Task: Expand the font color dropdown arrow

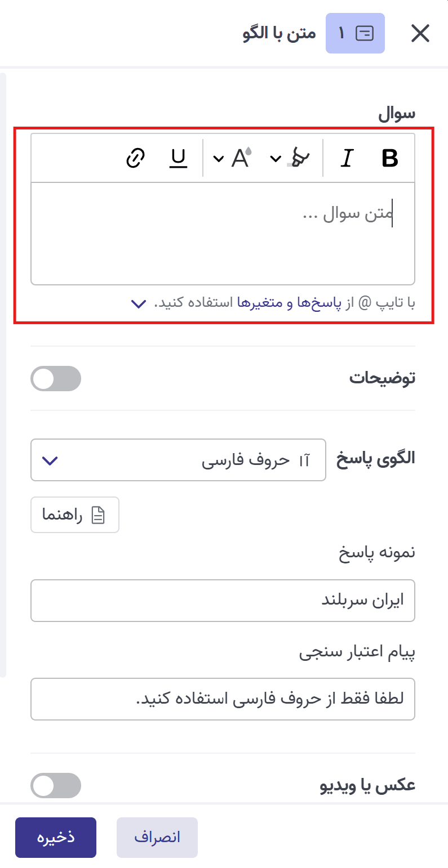Action: [218, 158]
